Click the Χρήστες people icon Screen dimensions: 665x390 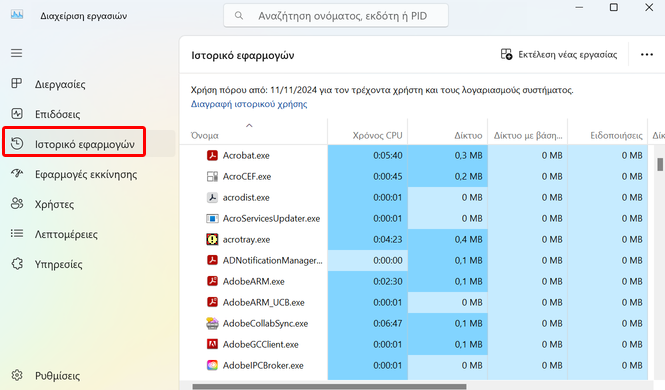(x=17, y=203)
